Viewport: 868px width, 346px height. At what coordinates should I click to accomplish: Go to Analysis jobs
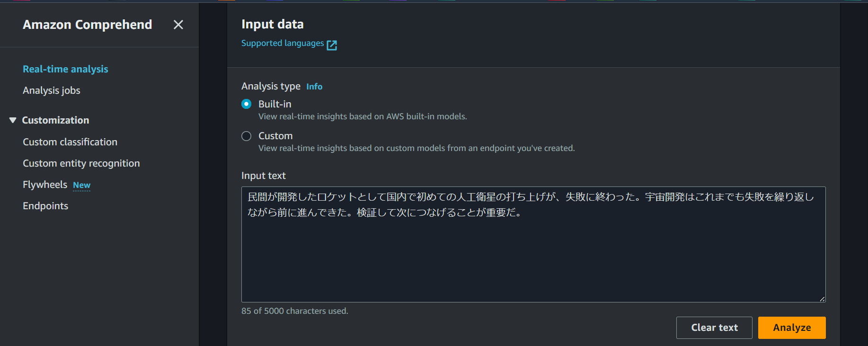pyautogui.click(x=52, y=90)
